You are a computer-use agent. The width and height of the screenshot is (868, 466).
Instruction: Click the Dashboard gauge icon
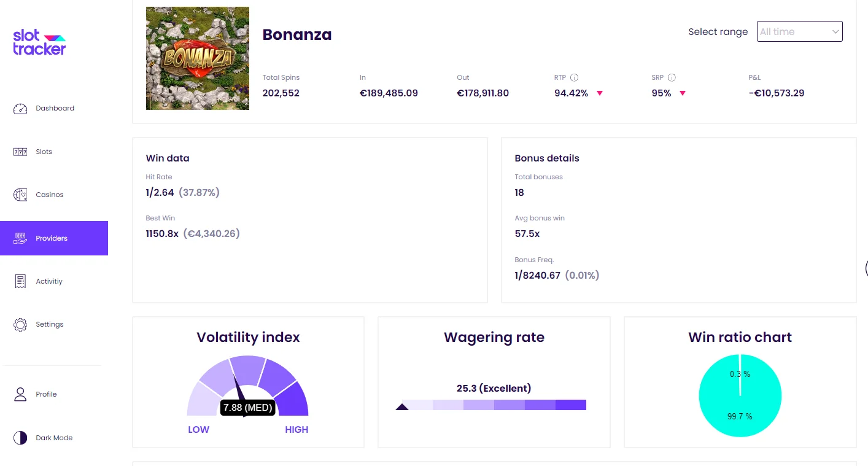(20, 109)
